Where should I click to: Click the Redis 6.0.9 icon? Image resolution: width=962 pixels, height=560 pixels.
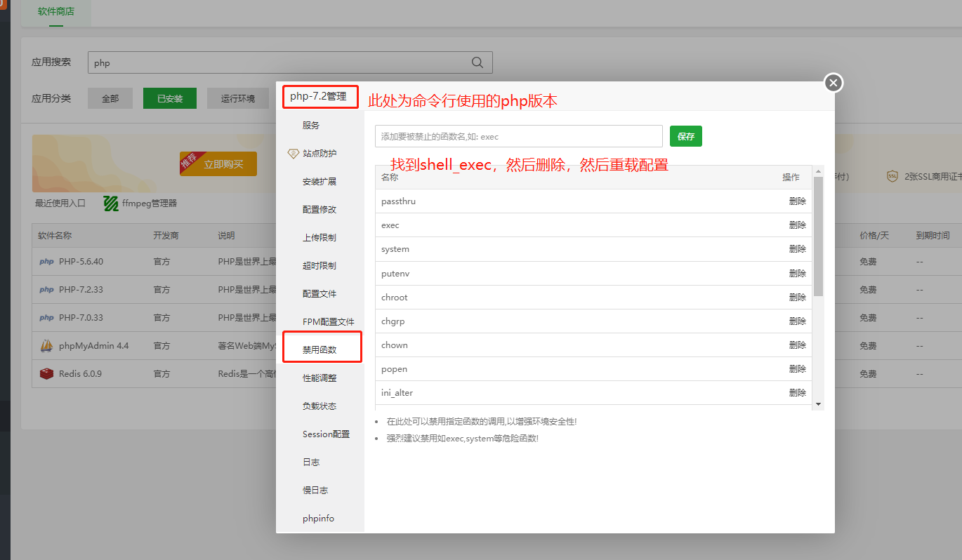click(x=47, y=374)
